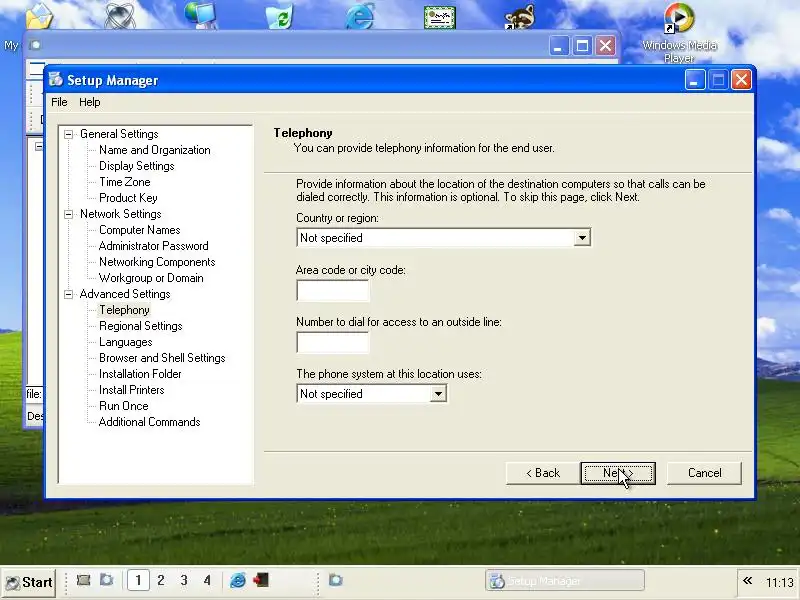
Task: Minimize the Setup Manager window
Action: tap(694, 80)
